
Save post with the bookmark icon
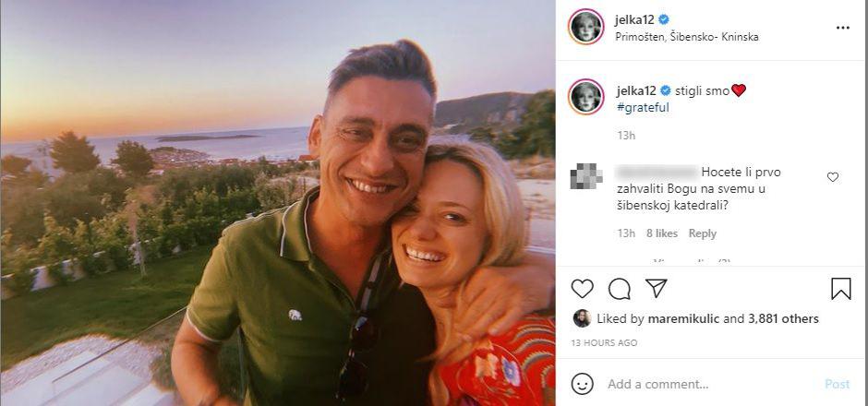(x=840, y=289)
